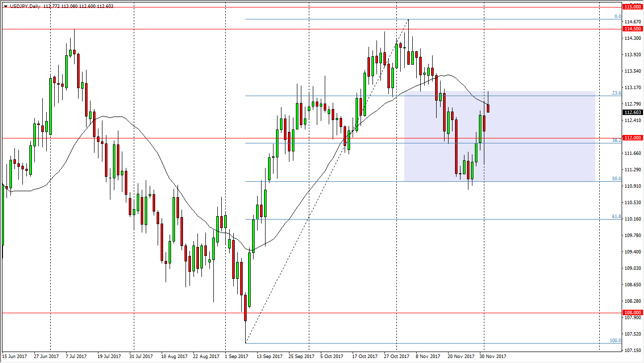Click the Fibonacci 50.0 level label
Image resolution: width=644 pixels, height=363 pixels.
[617, 178]
